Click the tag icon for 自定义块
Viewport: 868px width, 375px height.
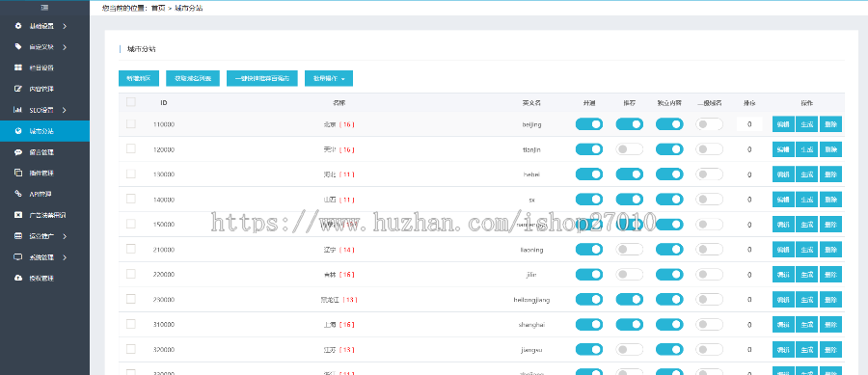click(18, 47)
